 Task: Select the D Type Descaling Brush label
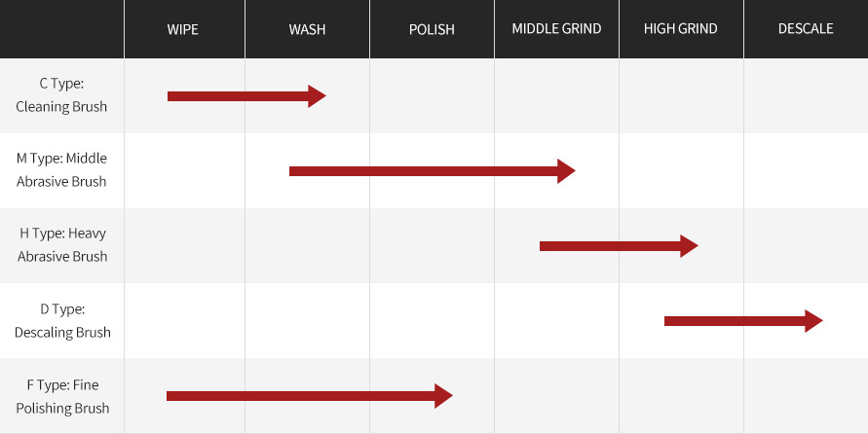pyautogui.click(x=61, y=320)
